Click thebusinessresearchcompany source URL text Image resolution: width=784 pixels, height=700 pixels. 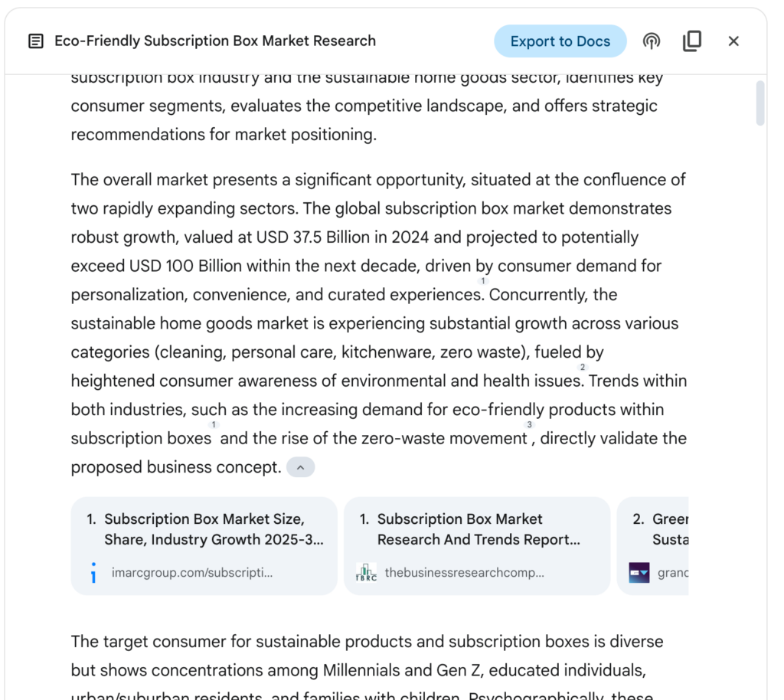pos(464,573)
